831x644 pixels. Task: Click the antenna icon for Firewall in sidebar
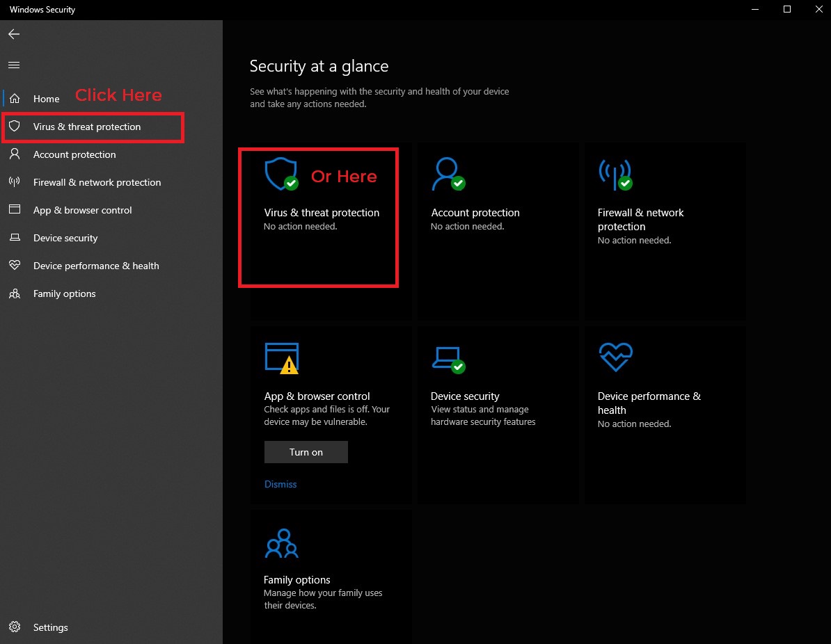(x=15, y=182)
